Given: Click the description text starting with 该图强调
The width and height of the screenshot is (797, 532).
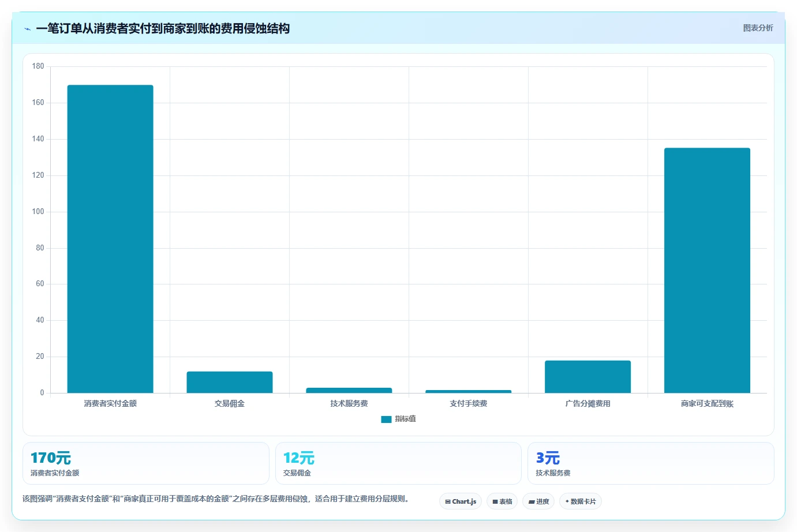Looking at the screenshot, I should pos(216,499).
